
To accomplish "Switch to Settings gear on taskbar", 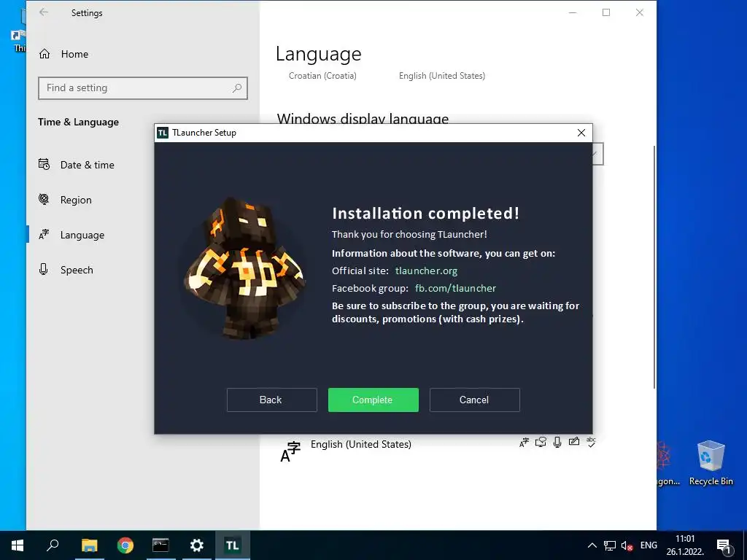I will click(x=197, y=545).
